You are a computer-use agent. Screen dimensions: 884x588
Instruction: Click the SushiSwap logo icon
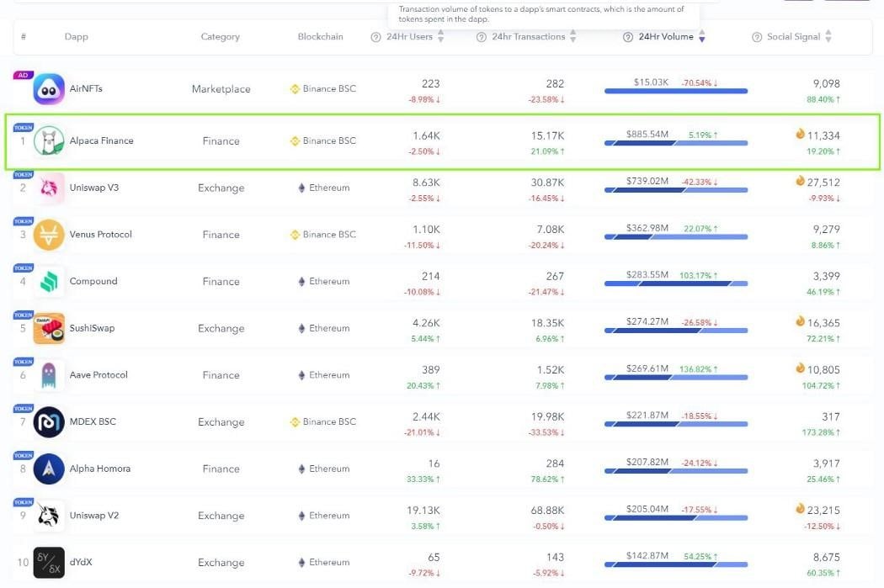(49, 328)
